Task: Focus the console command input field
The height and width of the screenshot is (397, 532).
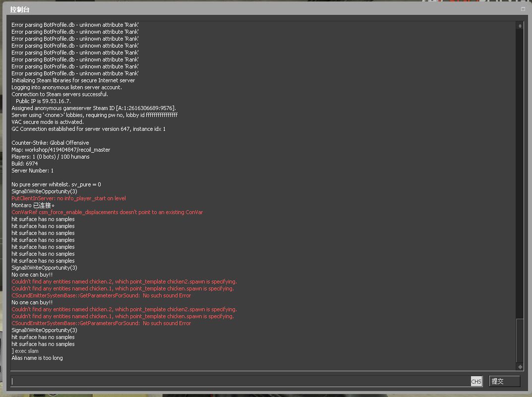Action: point(239,381)
